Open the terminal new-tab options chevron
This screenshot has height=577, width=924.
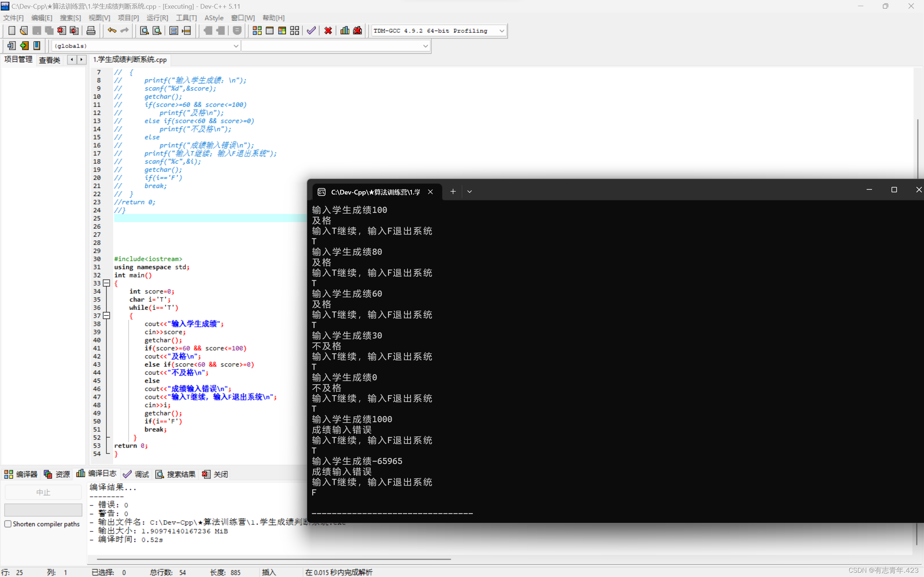(x=470, y=192)
